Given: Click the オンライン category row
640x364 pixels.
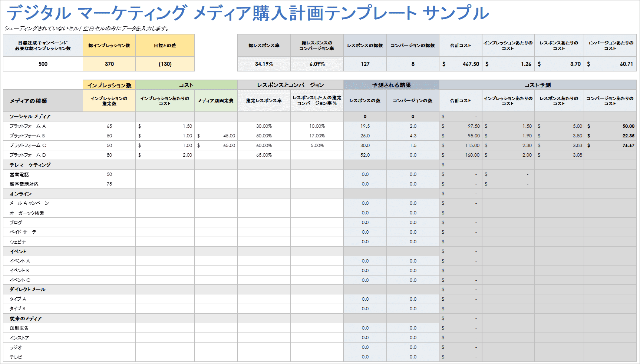Looking at the screenshot, I should point(320,193).
